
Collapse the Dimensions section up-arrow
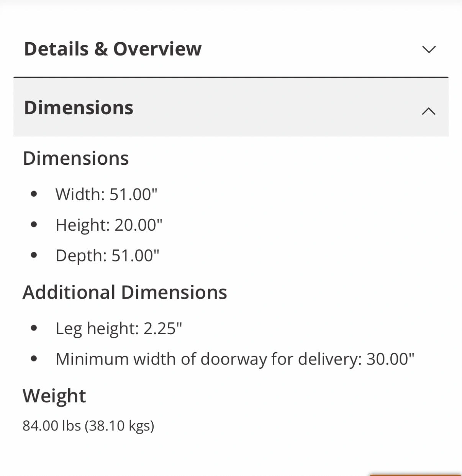pyautogui.click(x=429, y=111)
